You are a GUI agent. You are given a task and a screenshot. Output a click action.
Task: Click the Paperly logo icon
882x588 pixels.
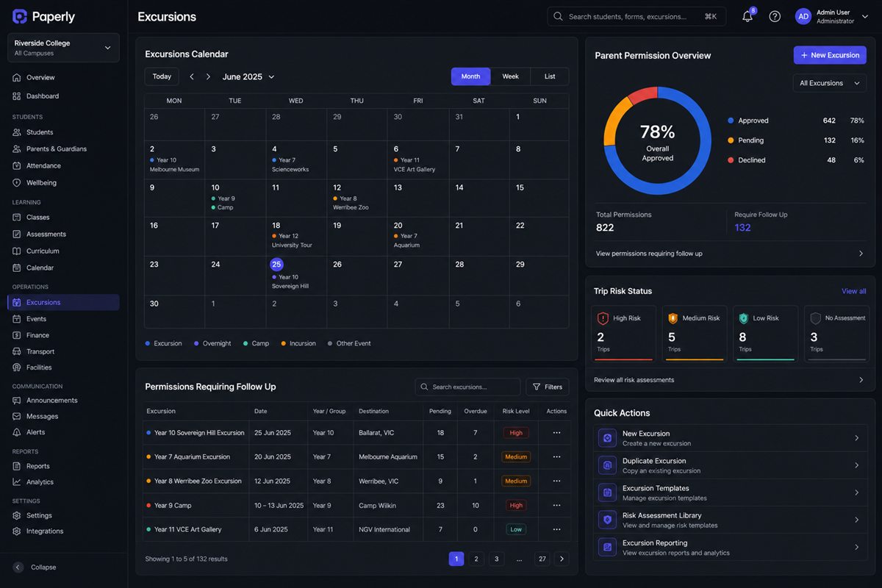20,16
